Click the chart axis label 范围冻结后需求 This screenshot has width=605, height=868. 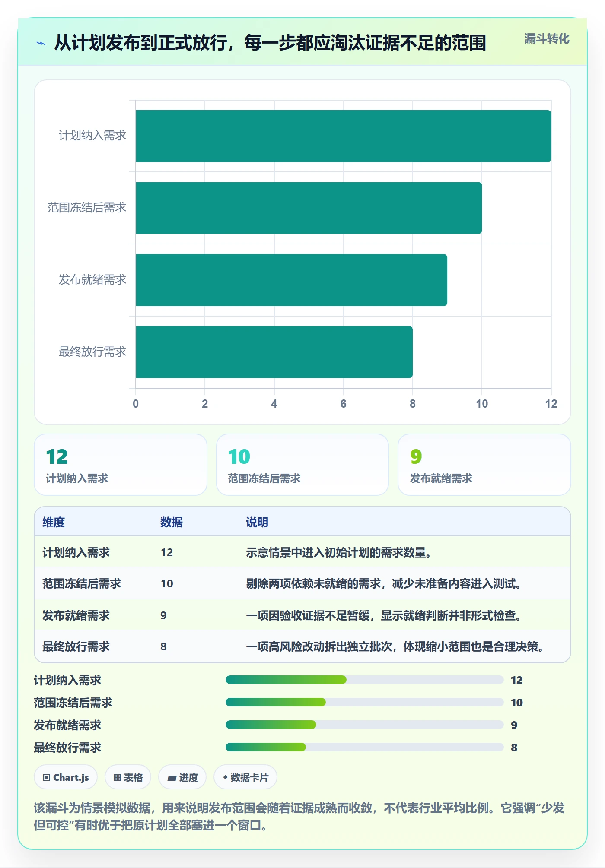87,208
